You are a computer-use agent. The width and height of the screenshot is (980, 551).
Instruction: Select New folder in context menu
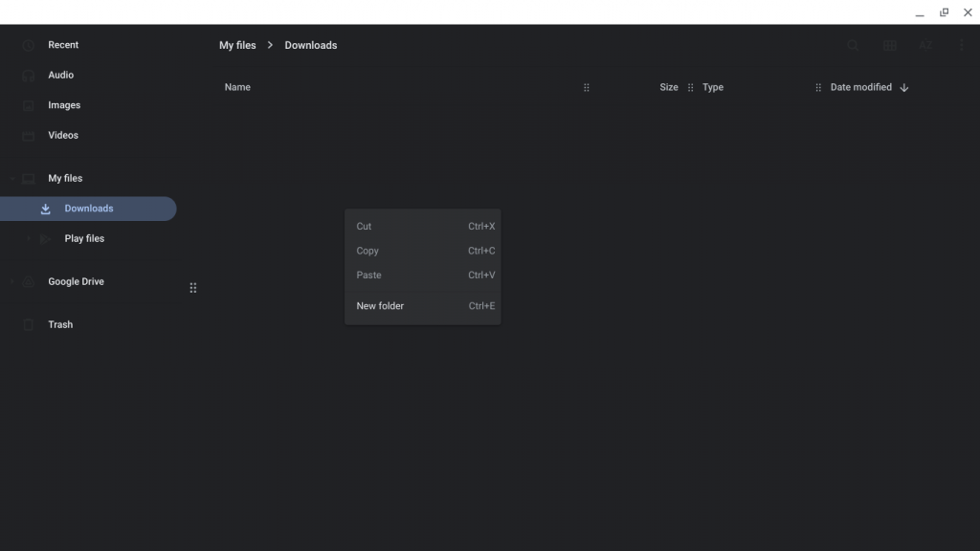pos(422,306)
